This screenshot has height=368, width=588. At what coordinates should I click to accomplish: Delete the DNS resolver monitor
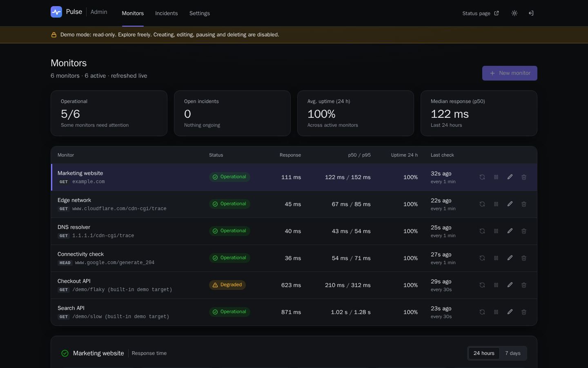[524, 231]
